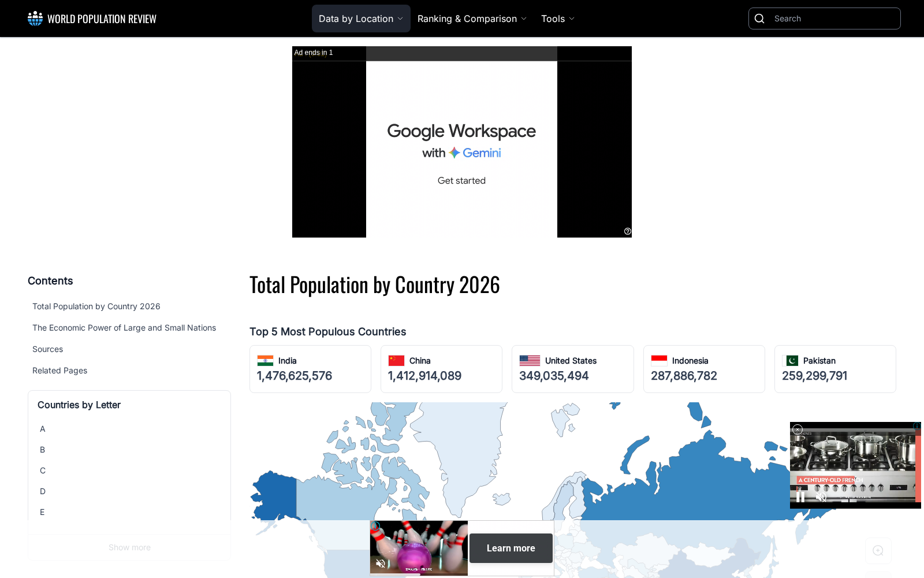The image size is (924, 578).
Task: Click Indonesia's population value 287,886,782
Action: (684, 376)
